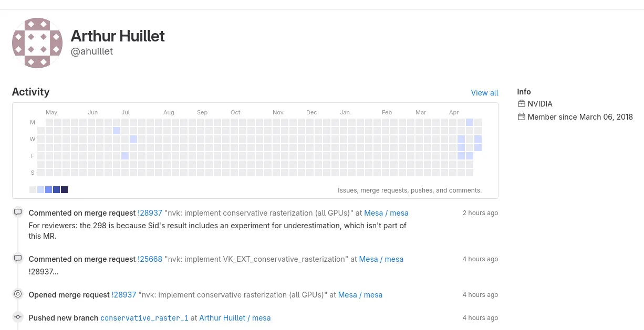The image size is (644, 330).
Task: Click the briefcase icon next to NVIDIA
Action: (x=521, y=104)
